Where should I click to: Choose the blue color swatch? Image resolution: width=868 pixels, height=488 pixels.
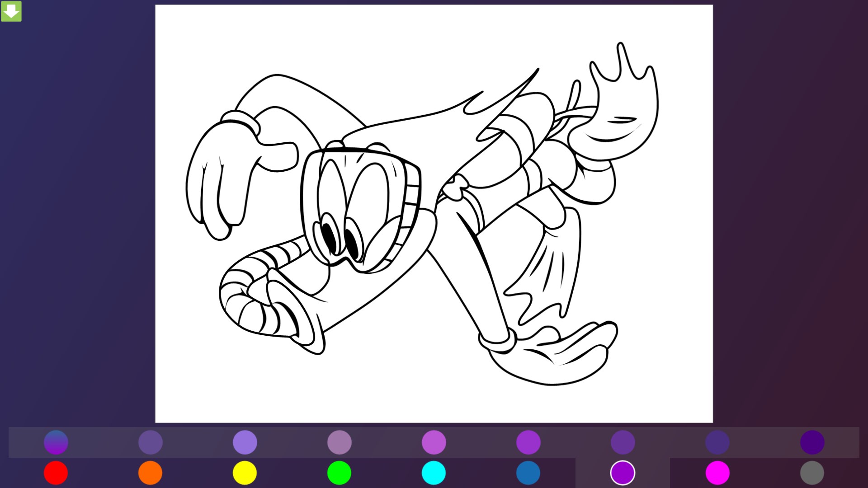528,473
